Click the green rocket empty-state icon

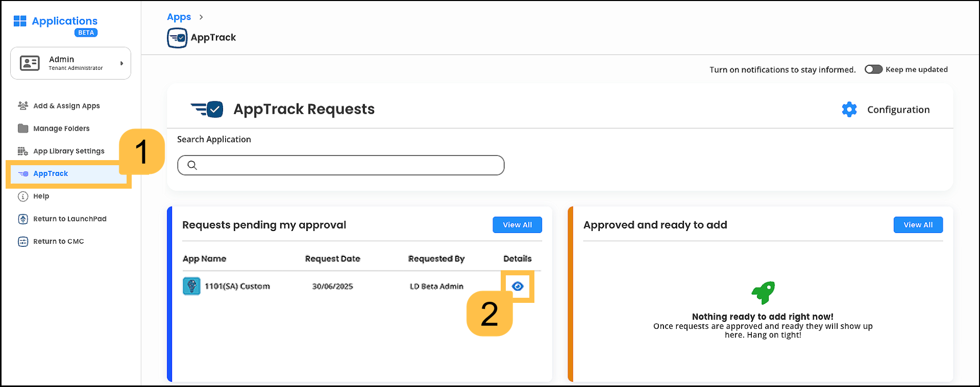click(x=763, y=293)
